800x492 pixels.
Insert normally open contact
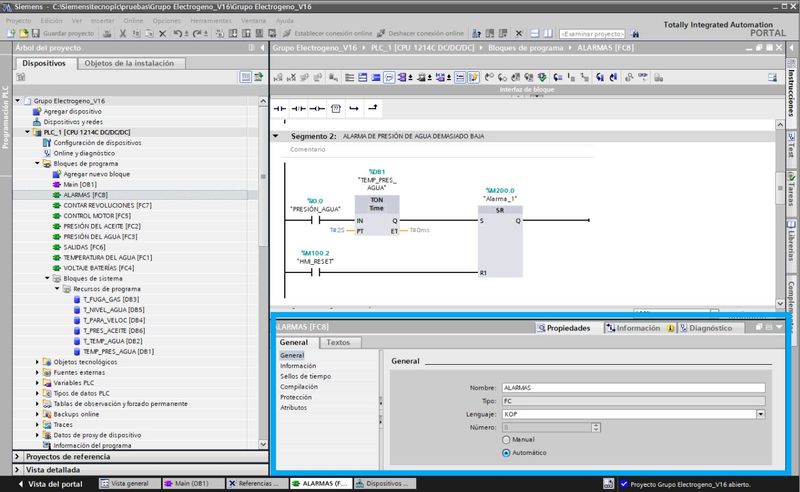tap(280, 108)
